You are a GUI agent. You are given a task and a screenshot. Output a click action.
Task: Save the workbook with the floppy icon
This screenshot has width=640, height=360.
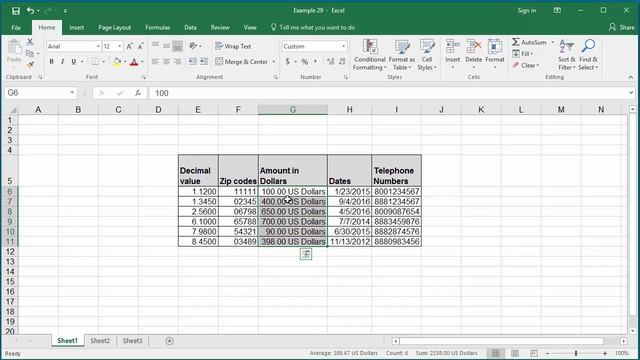(16, 11)
